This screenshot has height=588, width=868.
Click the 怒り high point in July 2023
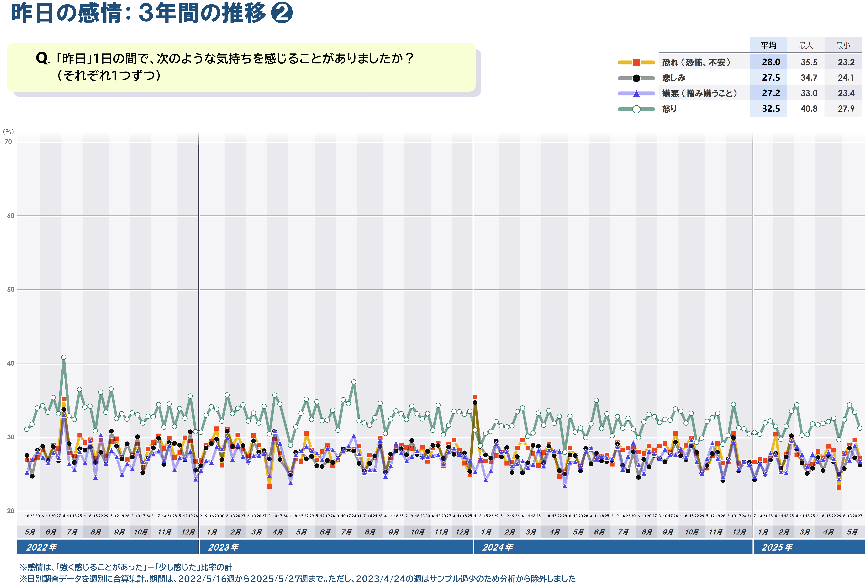(x=354, y=382)
